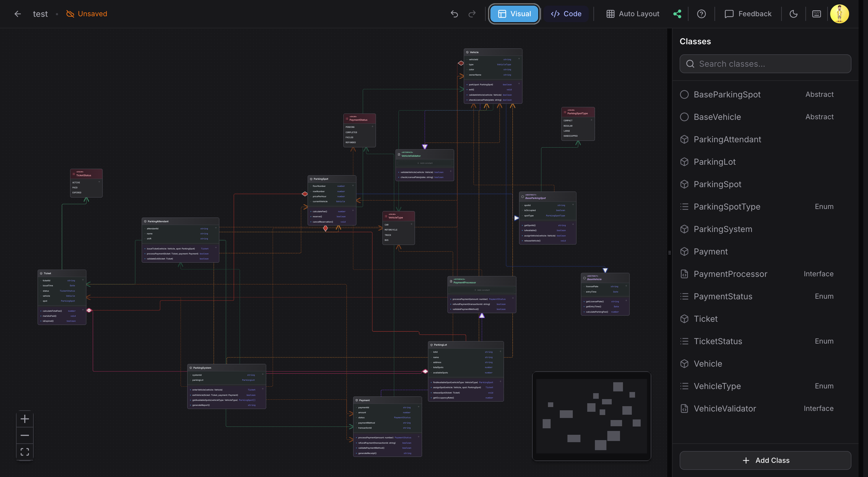Open the profile avatar menu
The height and width of the screenshot is (477, 868).
tap(840, 14)
